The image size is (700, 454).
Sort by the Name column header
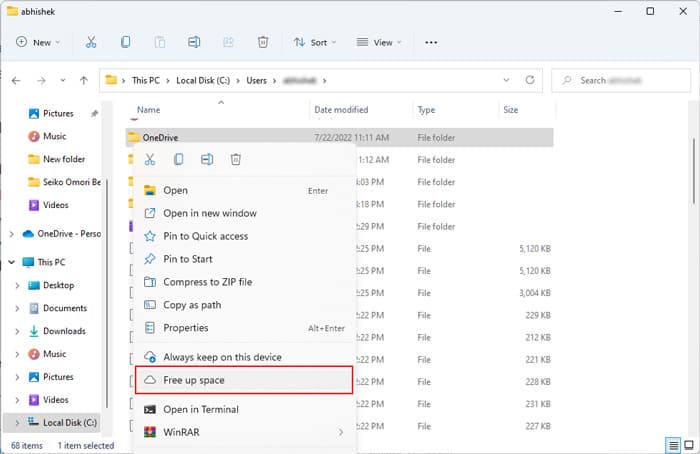click(x=148, y=110)
